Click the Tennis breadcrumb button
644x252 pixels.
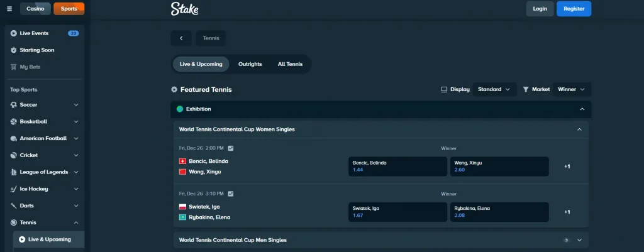pos(211,38)
